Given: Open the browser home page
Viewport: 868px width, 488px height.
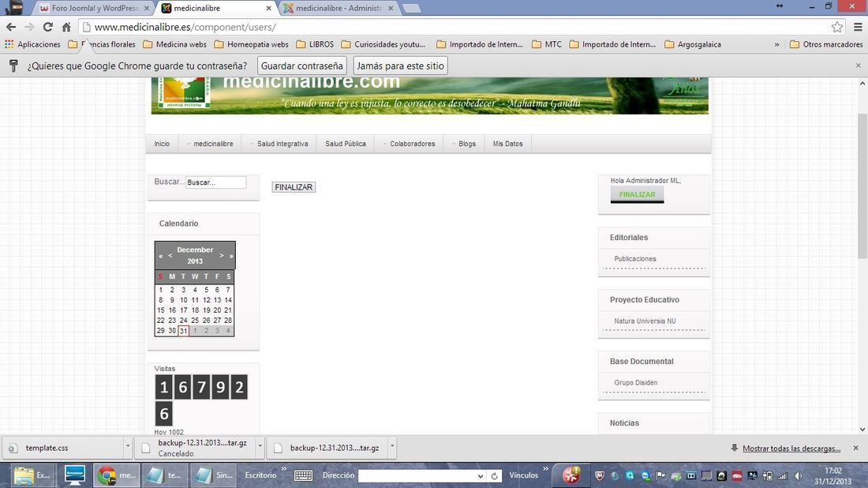Looking at the screenshot, I should point(65,27).
